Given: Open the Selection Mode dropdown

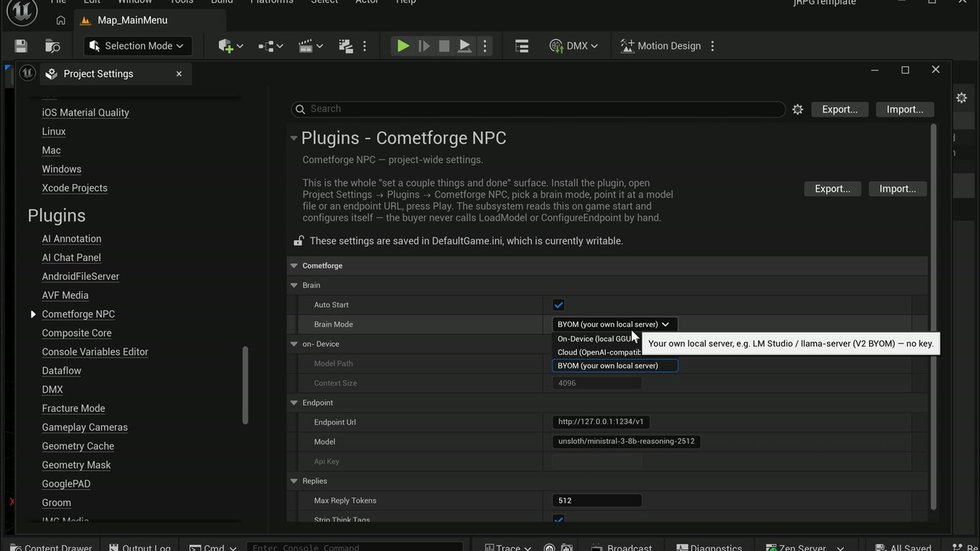Looking at the screenshot, I should point(136,46).
